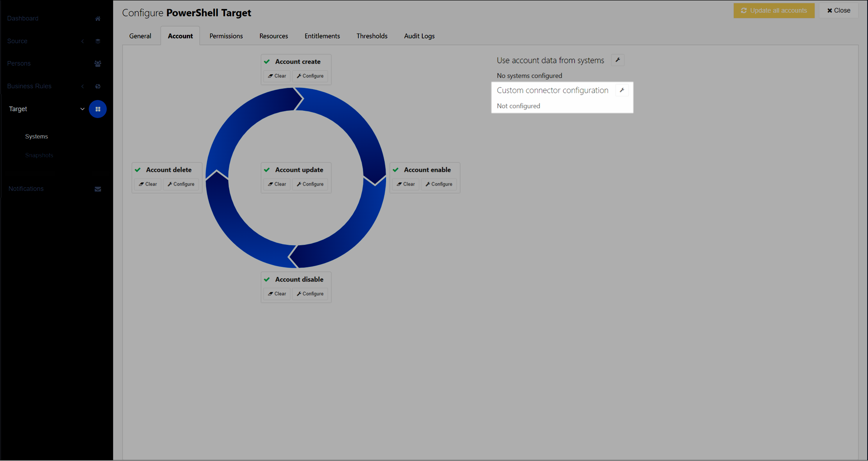Clear the Account create action
The width and height of the screenshot is (868, 461).
(277, 76)
